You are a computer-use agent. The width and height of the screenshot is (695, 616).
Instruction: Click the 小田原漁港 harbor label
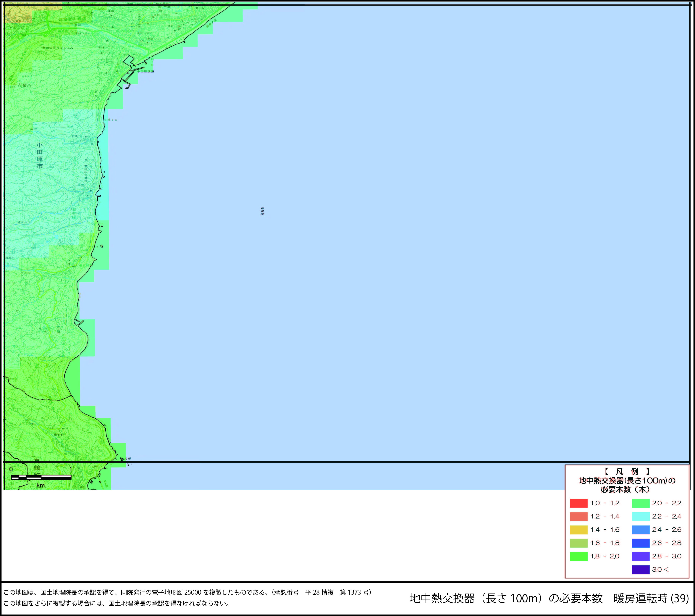tap(146, 71)
